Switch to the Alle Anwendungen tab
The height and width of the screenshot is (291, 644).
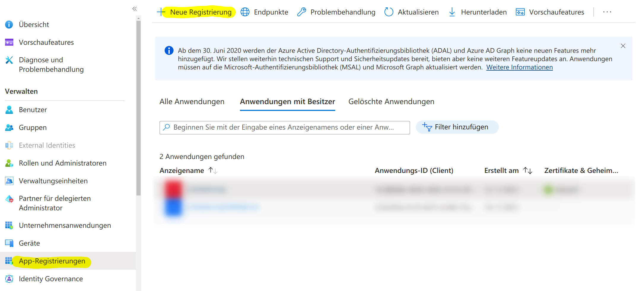(192, 101)
